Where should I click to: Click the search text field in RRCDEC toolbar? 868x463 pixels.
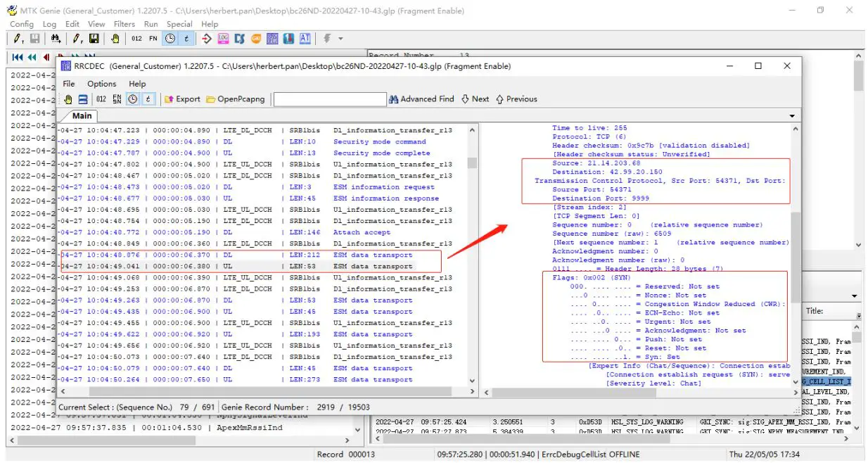tap(329, 99)
